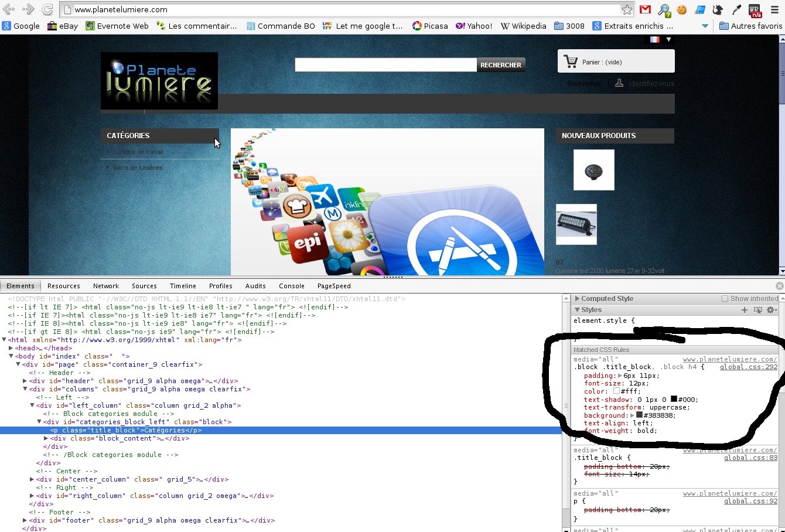Click the #383838 background color swatch
This screenshot has width=785, height=532.
pos(639,415)
